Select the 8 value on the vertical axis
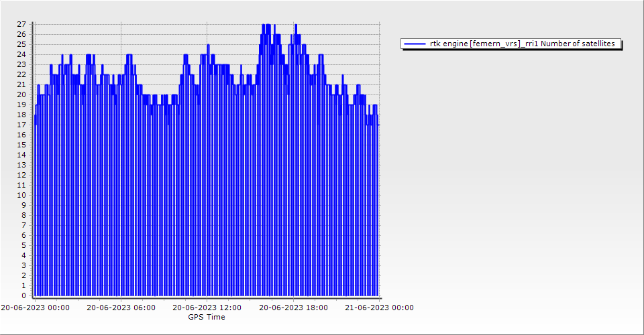 tap(23, 215)
